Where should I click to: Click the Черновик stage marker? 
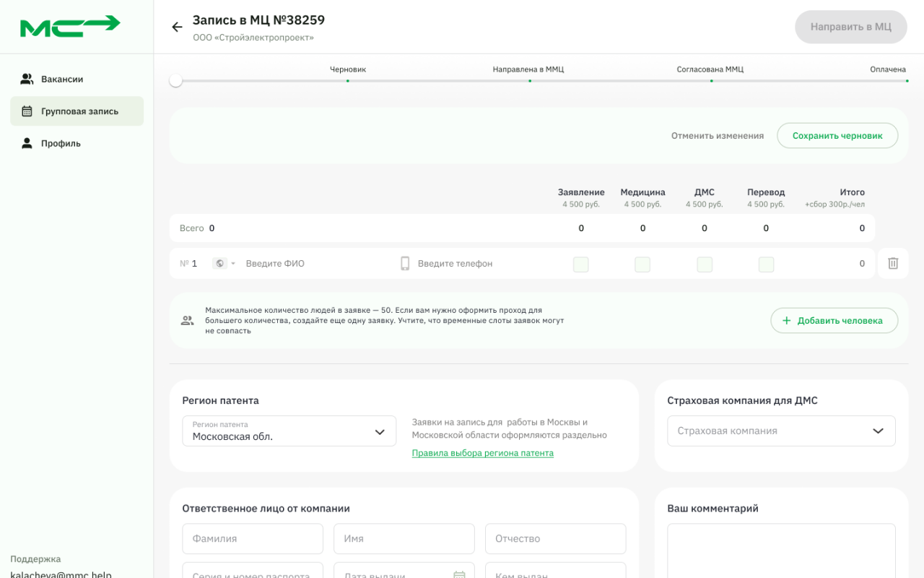coord(348,80)
